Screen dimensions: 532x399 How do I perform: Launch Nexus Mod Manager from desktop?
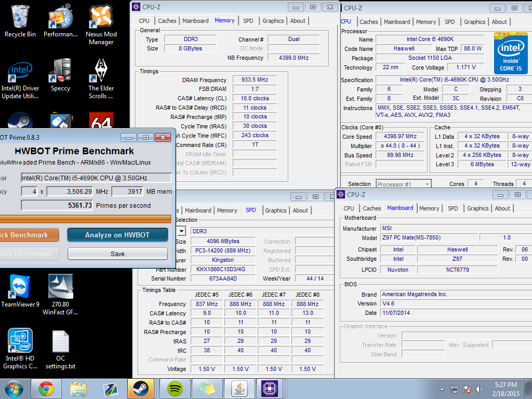coord(101,25)
